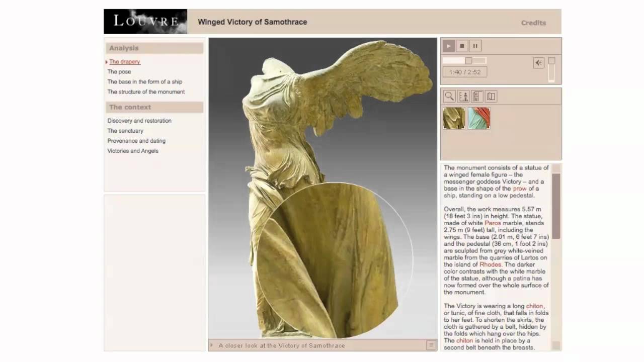Viewport: 644px width, 362px height.
Task: Click the 1:40 / 2:52 time display
Action: coord(465,72)
